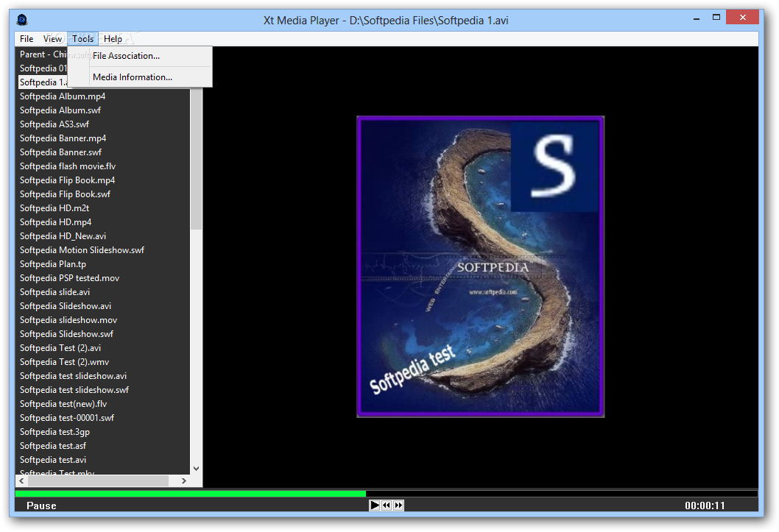Select Softpedia HD.mp4 file
The image size is (779, 532).
[x=56, y=221]
